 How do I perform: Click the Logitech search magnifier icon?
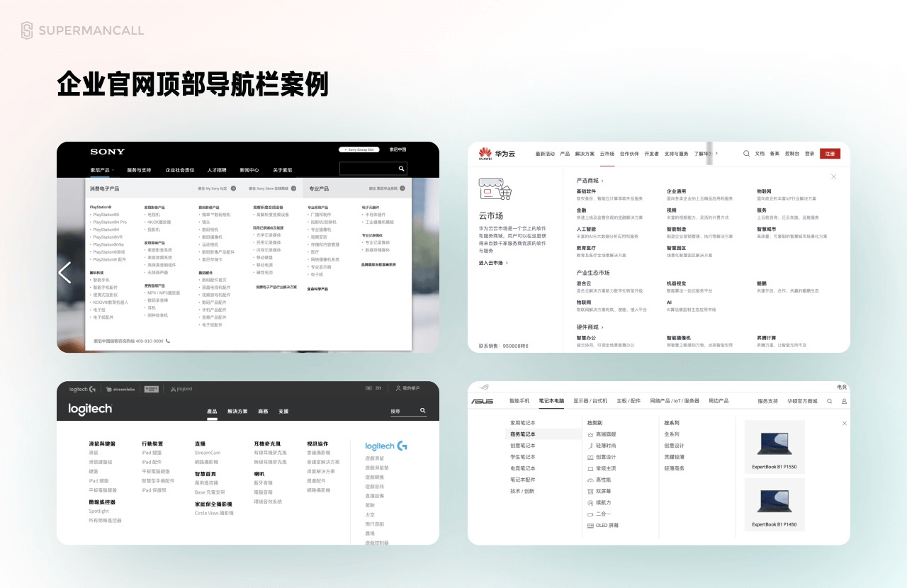pyautogui.click(x=423, y=411)
